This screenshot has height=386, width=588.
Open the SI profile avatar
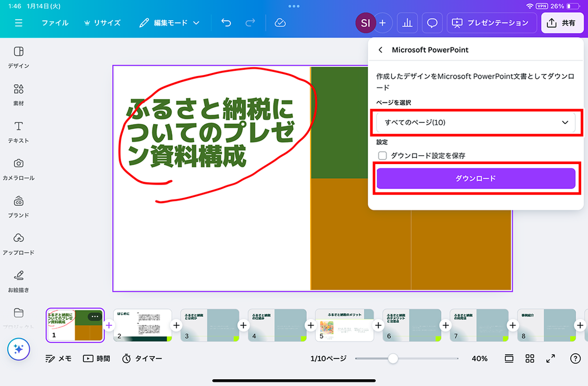click(x=366, y=23)
